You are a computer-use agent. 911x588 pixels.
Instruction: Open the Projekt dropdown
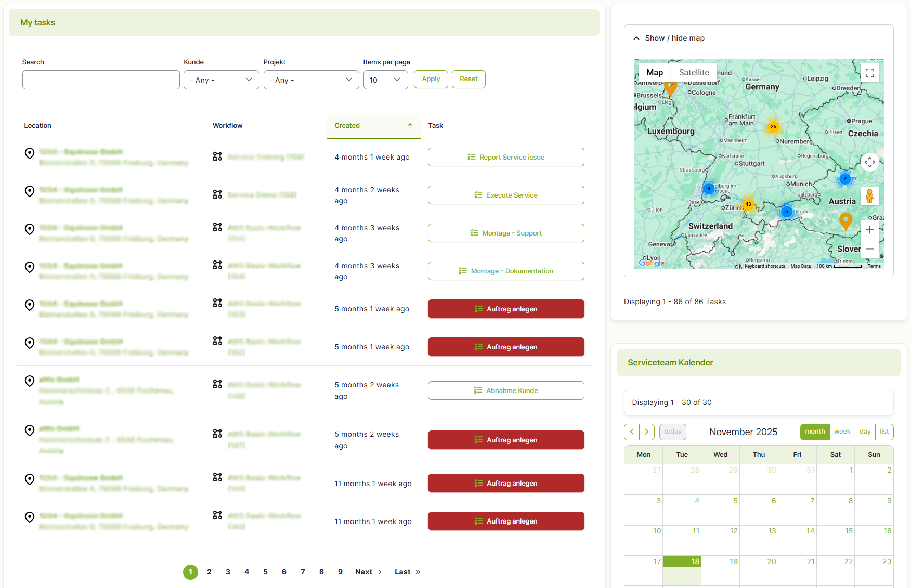[311, 80]
